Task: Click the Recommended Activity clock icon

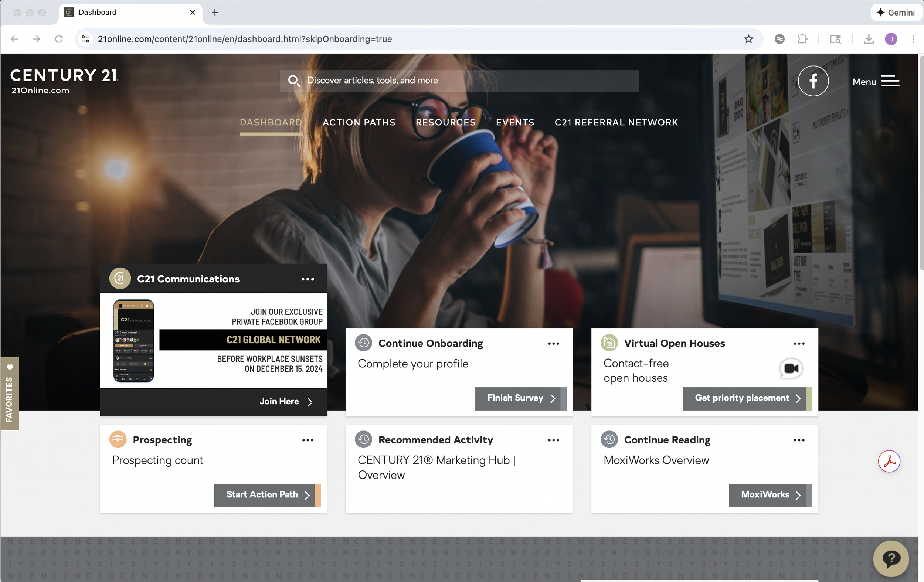Action: point(363,439)
